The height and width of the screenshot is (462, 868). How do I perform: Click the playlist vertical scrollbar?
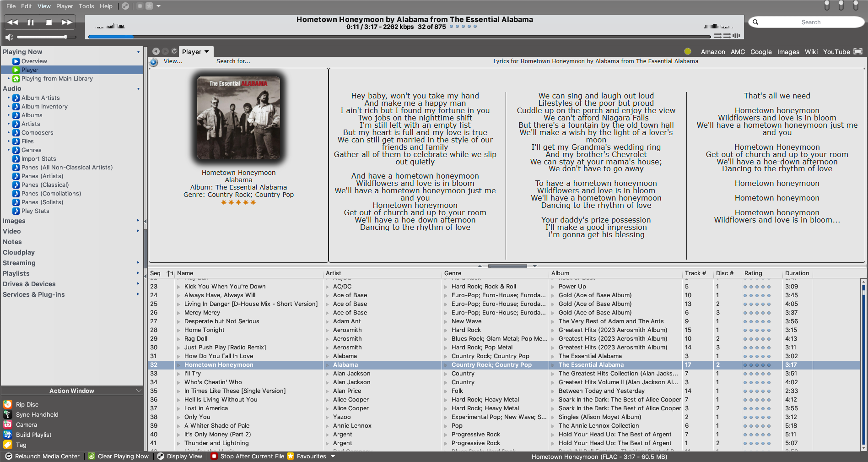[x=863, y=364]
